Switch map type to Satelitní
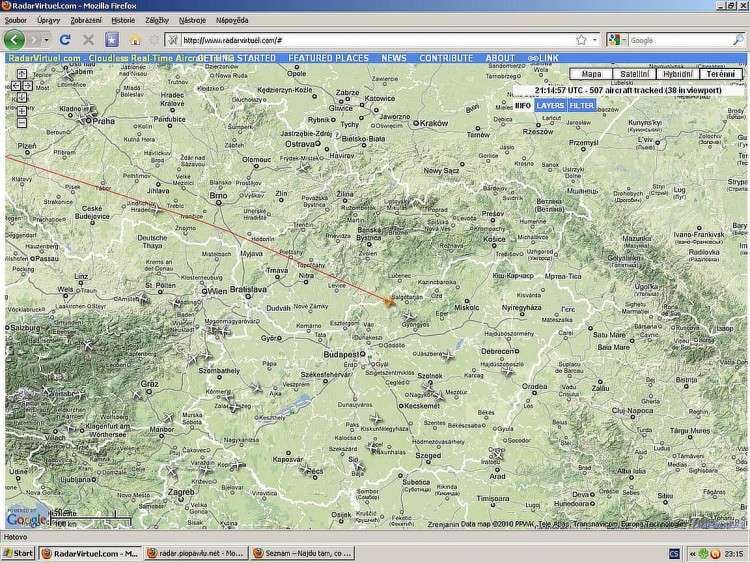The image size is (750, 563). tap(634, 74)
